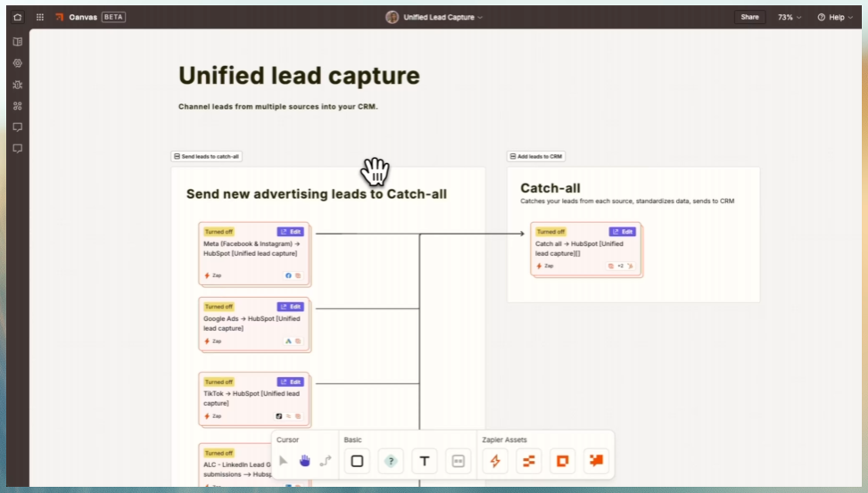Open the four-circles apps icon in sidebar

(x=18, y=106)
